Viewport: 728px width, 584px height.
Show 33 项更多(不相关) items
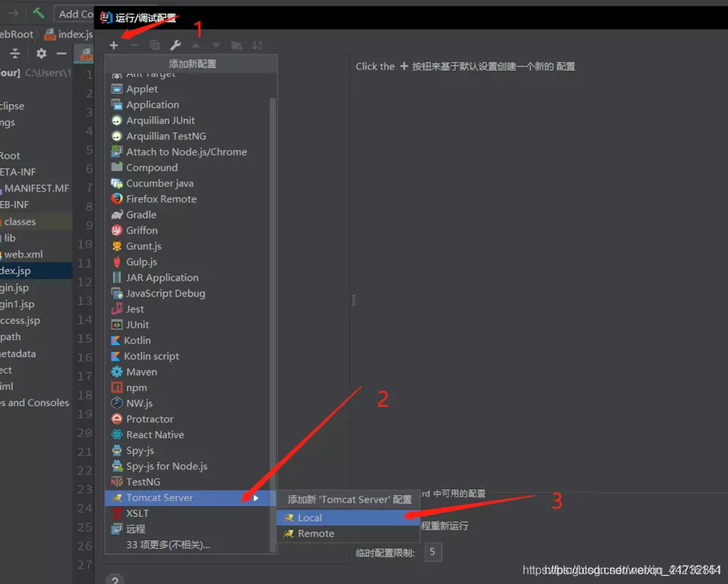[x=187, y=545]
